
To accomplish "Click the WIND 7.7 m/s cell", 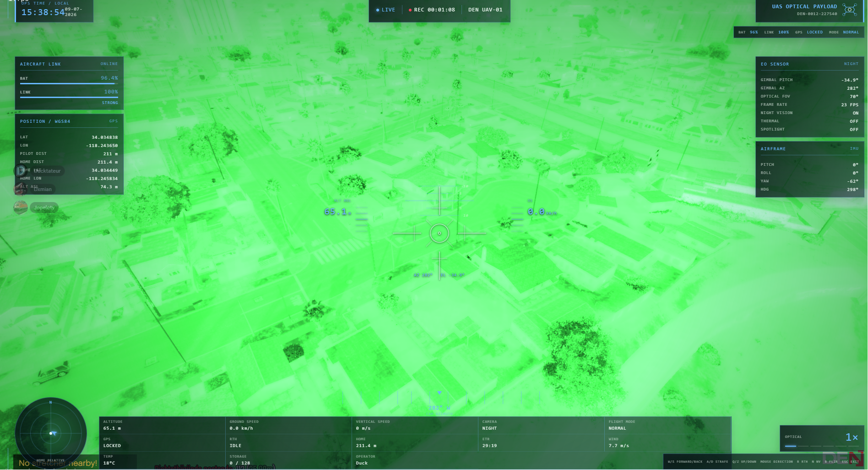I will pos(668,443).
